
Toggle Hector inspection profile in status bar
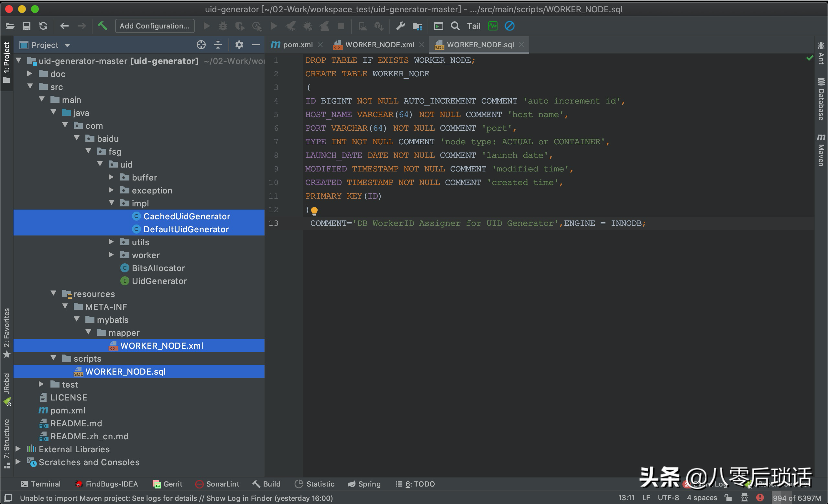745,498
